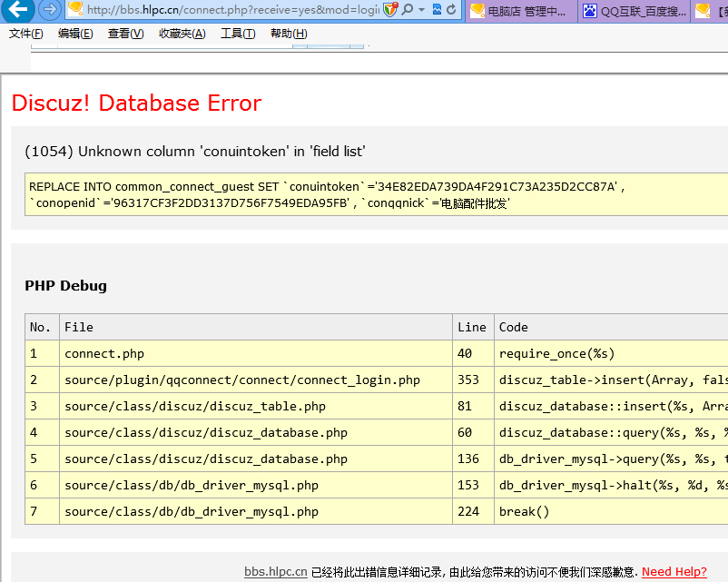728x582 pixels.
Task: Select discuz_database.php cell in row 5
Action: point(256,459)
